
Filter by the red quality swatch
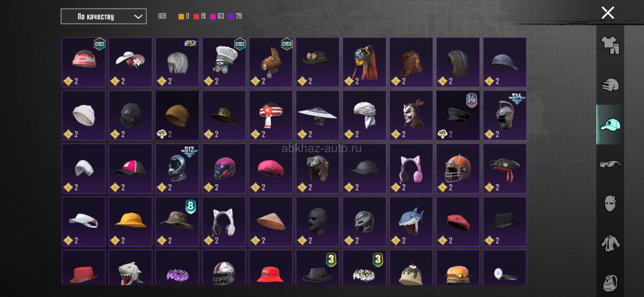point(196,16)
